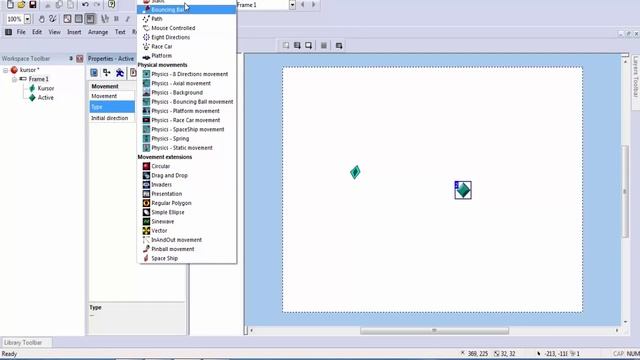640x360 pixels.
Task: Choose Physics - Background option
Action: click(187, 93)
